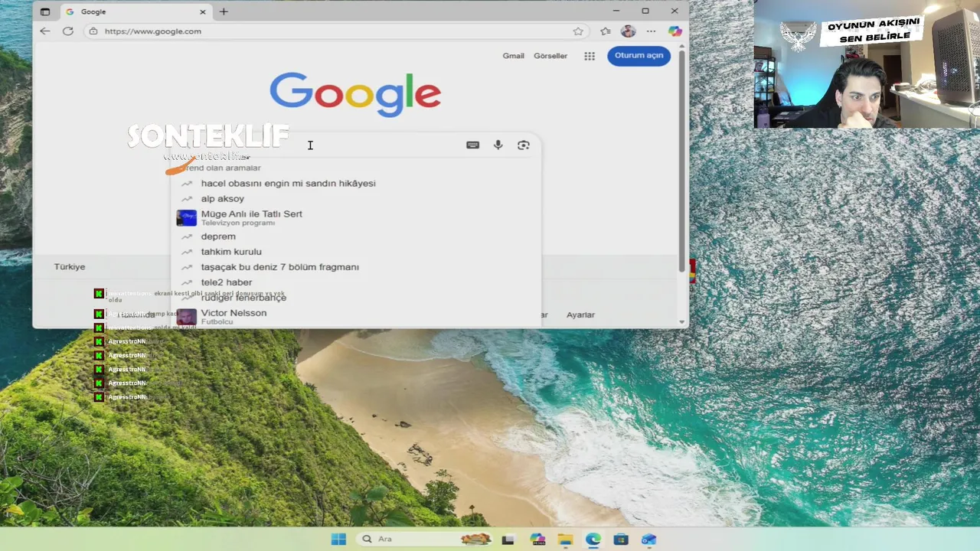This screenshot has width=980, height=551.
Task: Add page to favorites star icon
Action: 578,31
